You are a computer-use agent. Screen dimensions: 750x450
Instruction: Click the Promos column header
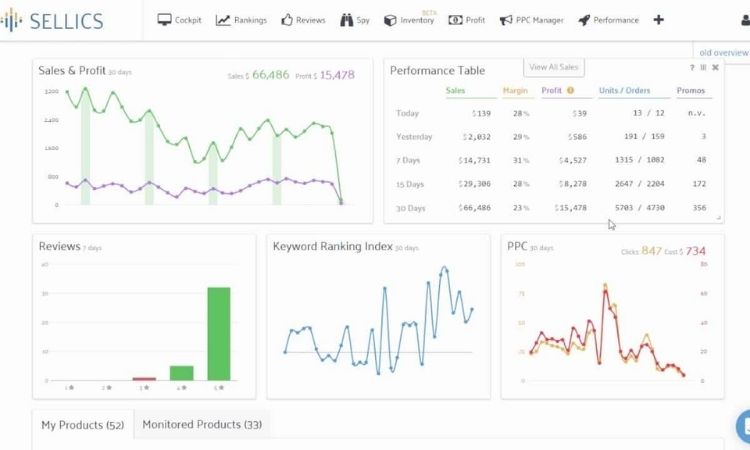[x=691, y=90]
